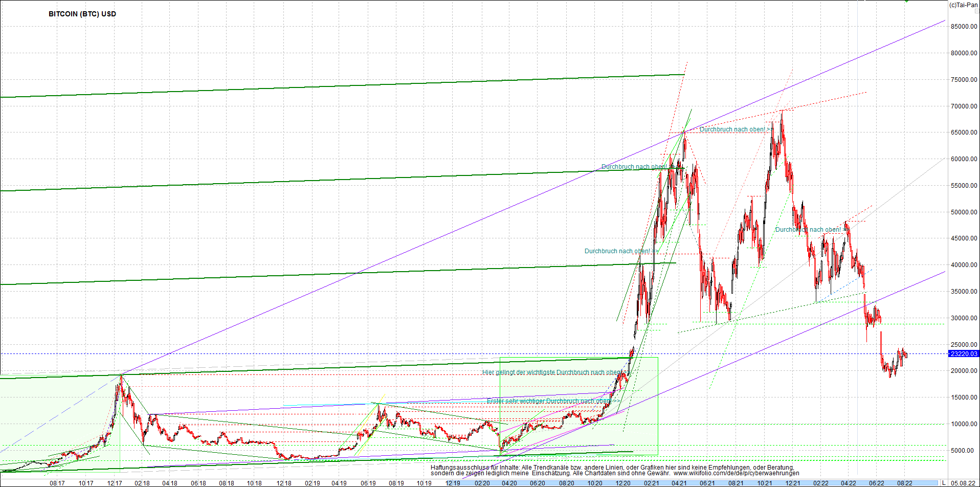Click the 06.19 date axis label

pyautogui.click(x=368, y=483)
